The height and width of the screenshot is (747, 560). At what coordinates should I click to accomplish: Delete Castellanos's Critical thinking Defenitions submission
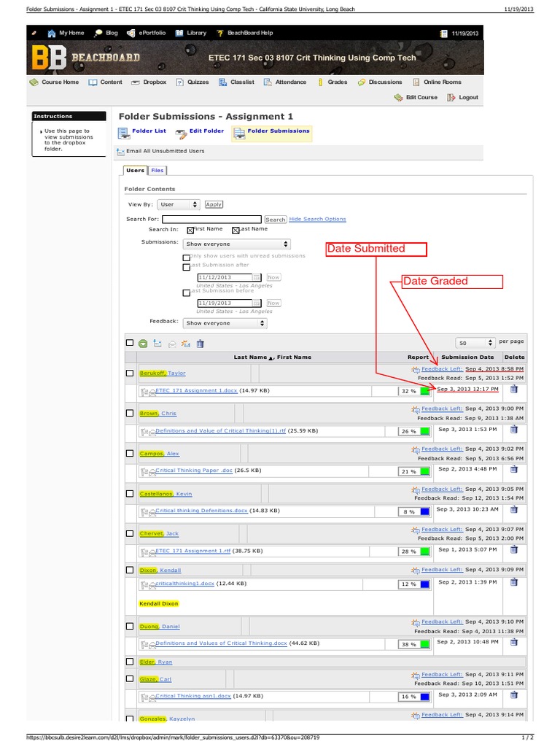(x=514, y=509)
